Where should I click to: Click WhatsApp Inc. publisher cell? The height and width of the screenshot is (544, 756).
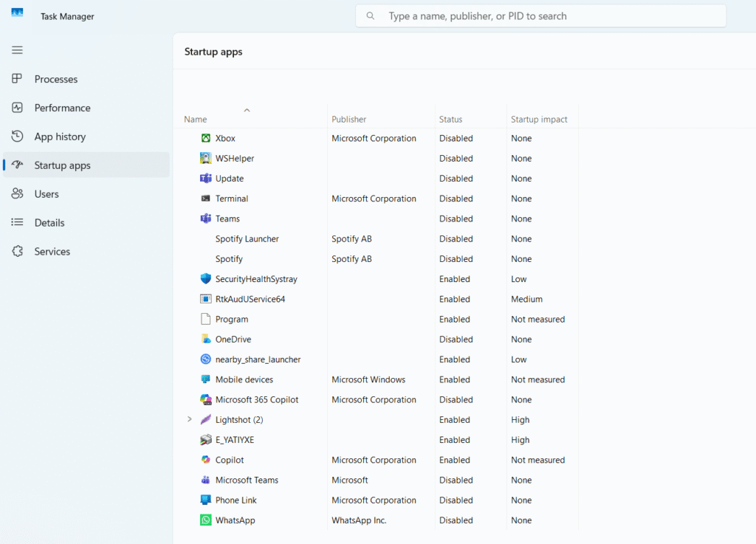(359, 520)
